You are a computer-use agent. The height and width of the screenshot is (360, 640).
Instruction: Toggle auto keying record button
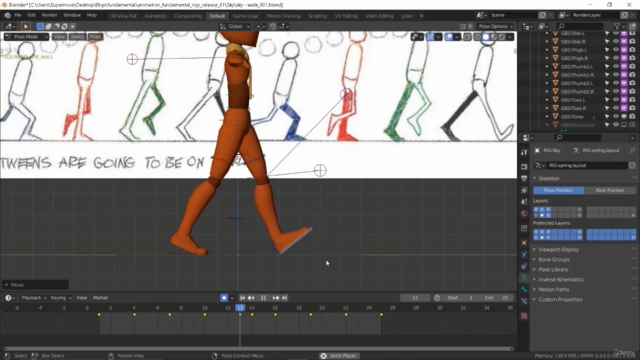[224, 298]
